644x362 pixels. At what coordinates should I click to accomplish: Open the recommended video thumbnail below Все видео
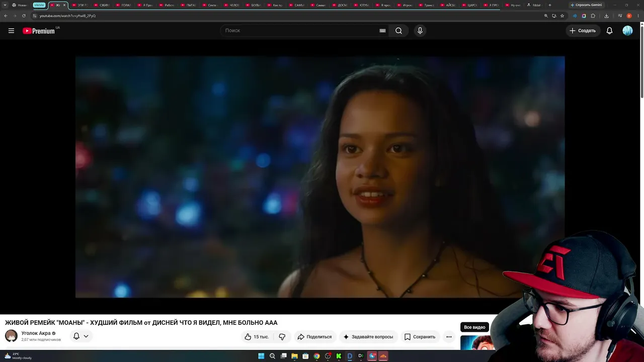(x=478, y=342)
